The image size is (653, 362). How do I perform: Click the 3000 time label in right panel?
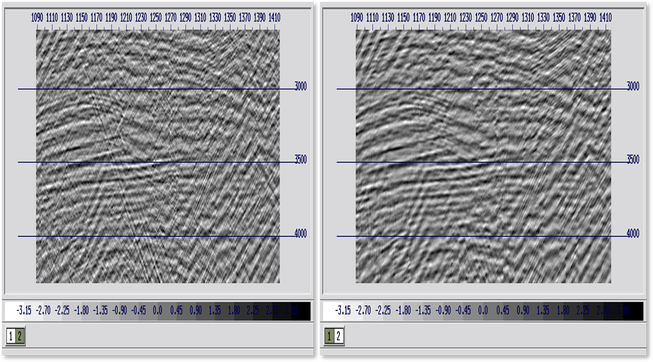click(x=633, y=86)
